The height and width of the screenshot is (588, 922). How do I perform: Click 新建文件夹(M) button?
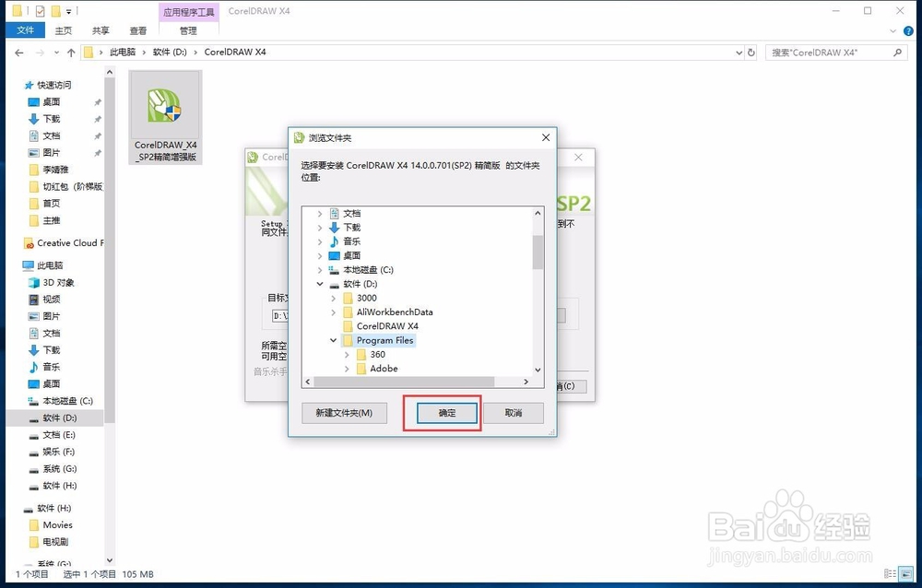[344, 413]
